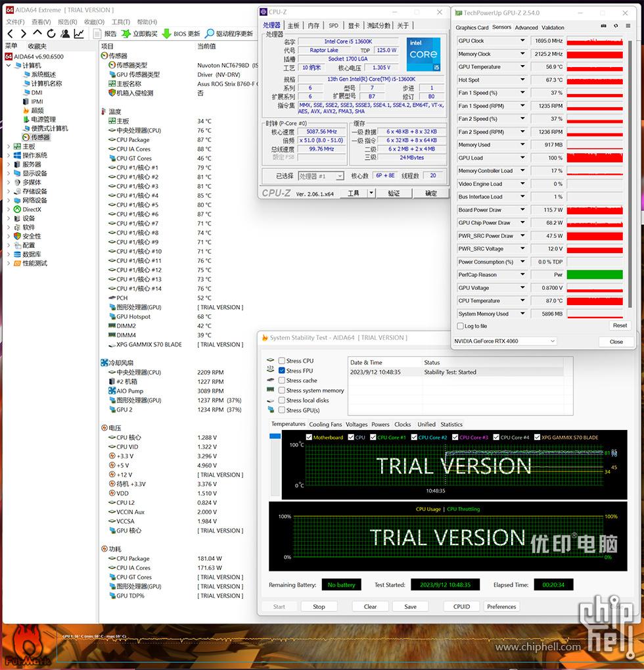This screenshot has height=670, width=644.
Task: Click the green BIOS update arrow icon
Action: click(166, 34)
